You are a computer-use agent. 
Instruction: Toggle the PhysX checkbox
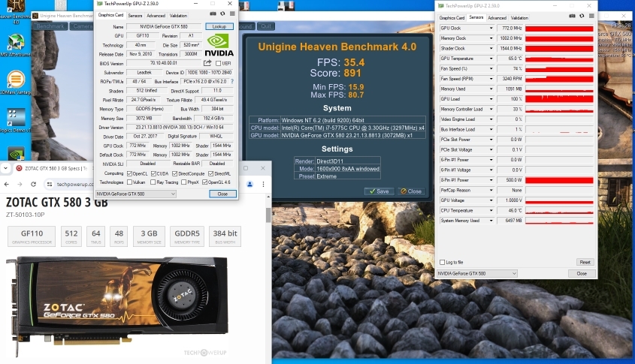coord(183,182)
